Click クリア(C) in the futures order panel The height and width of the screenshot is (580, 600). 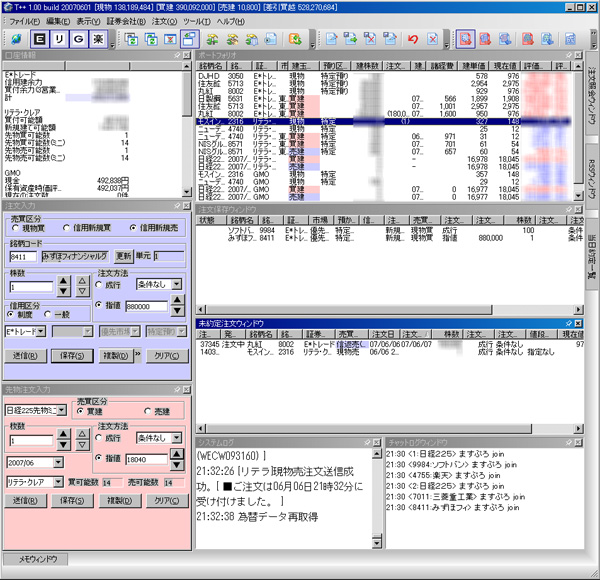(167, 500)
